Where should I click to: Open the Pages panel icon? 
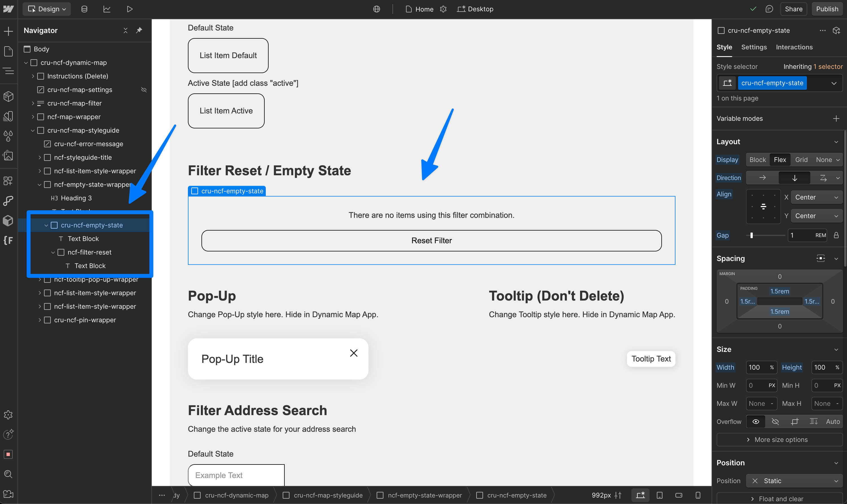click(8, 51)
